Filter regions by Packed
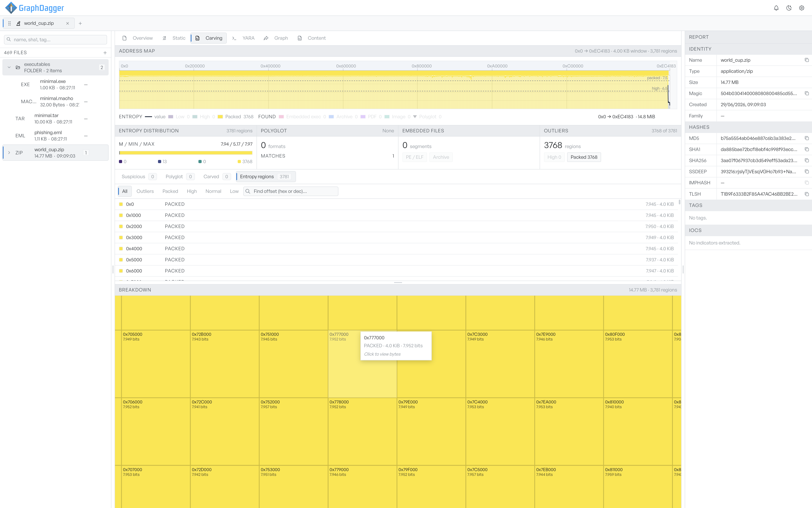 point(170,191)
